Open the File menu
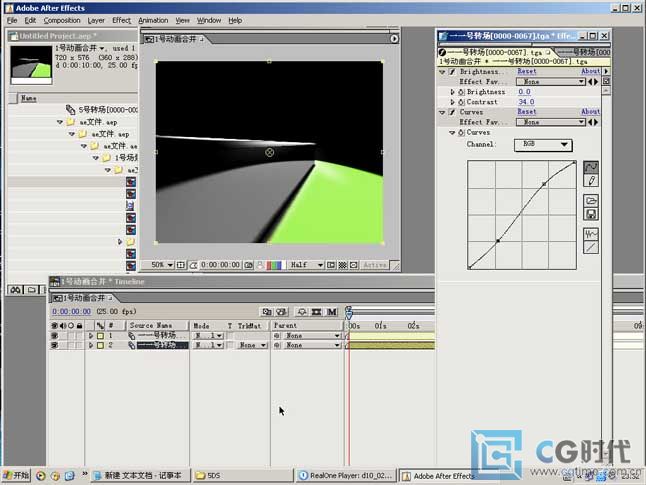Viewport: 646px width, 485px height. pos(12,20)
